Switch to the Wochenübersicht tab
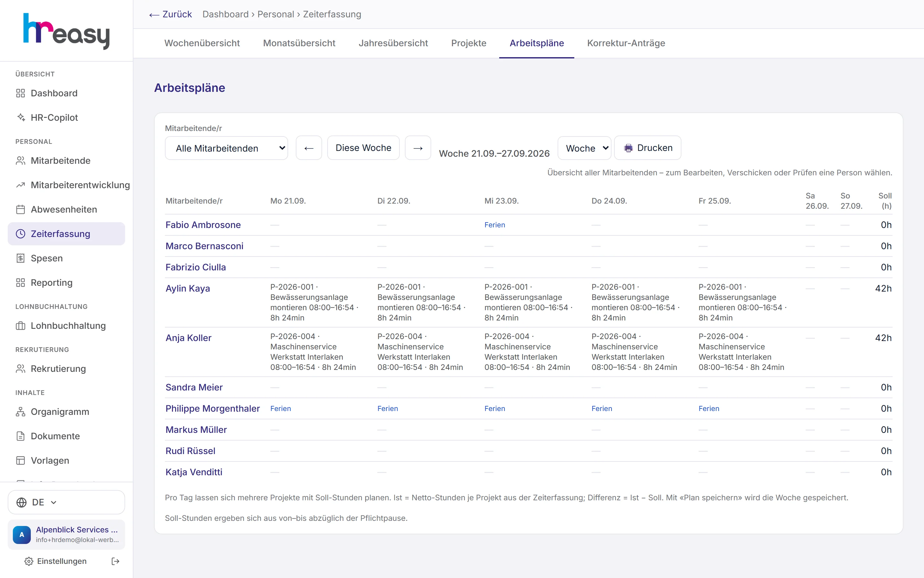924x578 pixels. [x=202, y=43]
